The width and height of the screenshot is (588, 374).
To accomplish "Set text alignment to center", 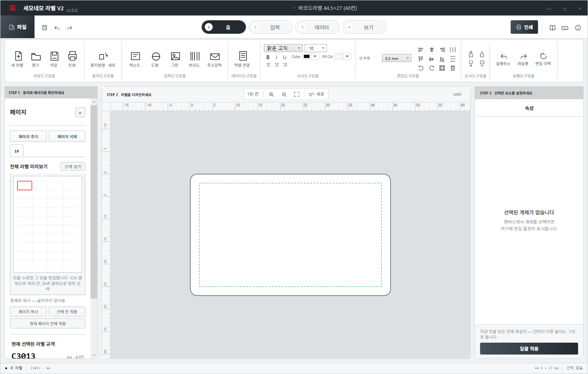I will [x=277, y=65].
